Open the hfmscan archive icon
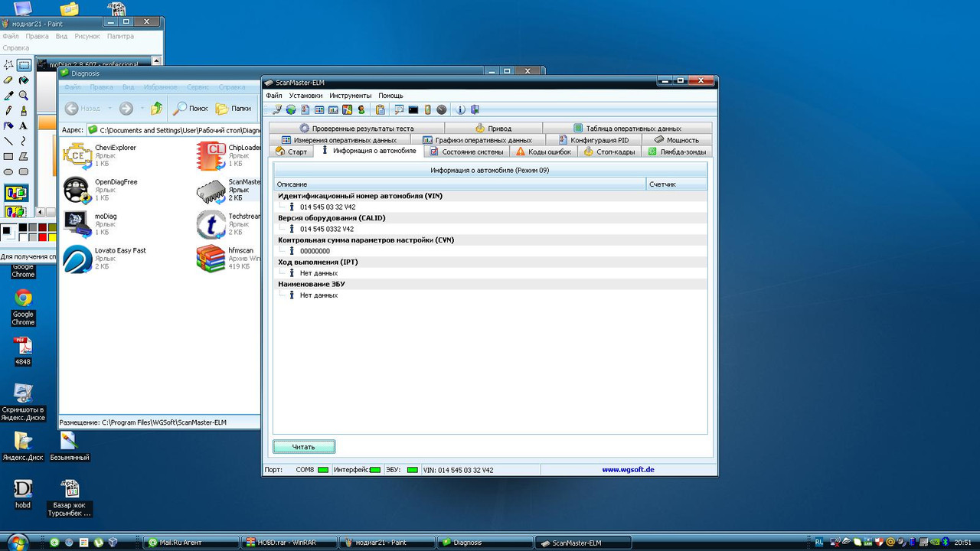This screenshot has height=551, width=980. coord(210,259)
